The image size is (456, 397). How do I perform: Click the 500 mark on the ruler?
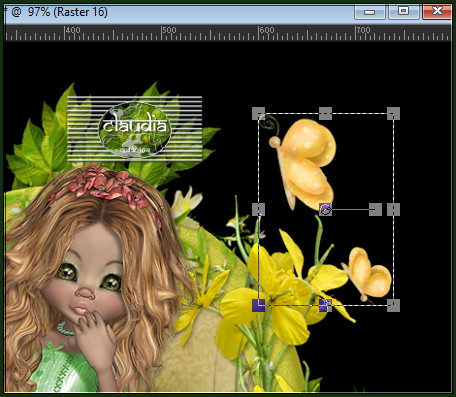[x=169, y=30]
